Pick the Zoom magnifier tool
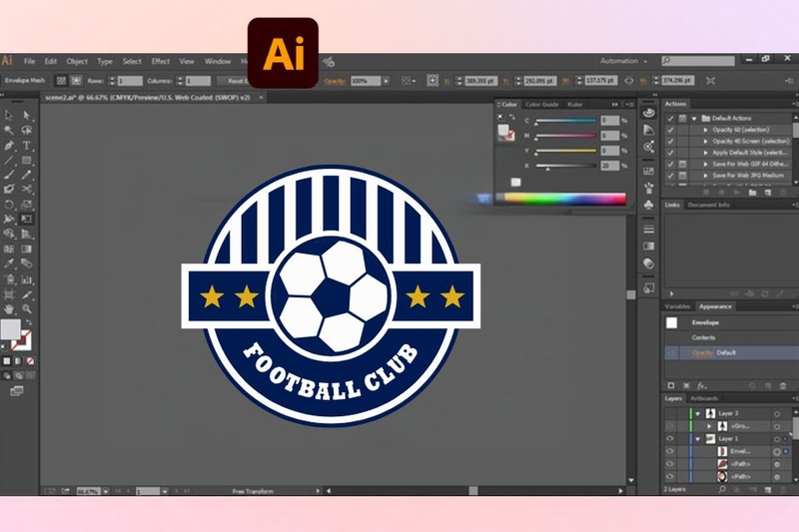 (x=27, y=309)
